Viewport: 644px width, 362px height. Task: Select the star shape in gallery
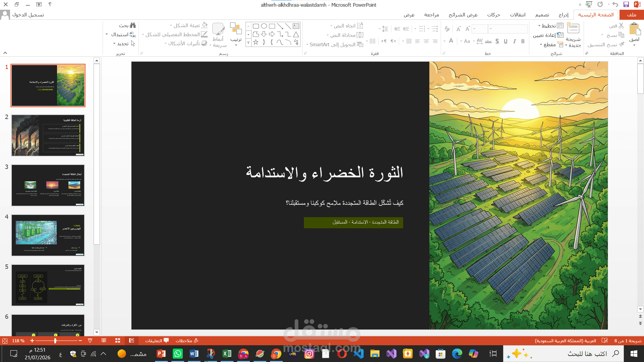pyautogui.click(x=256, y=42)
